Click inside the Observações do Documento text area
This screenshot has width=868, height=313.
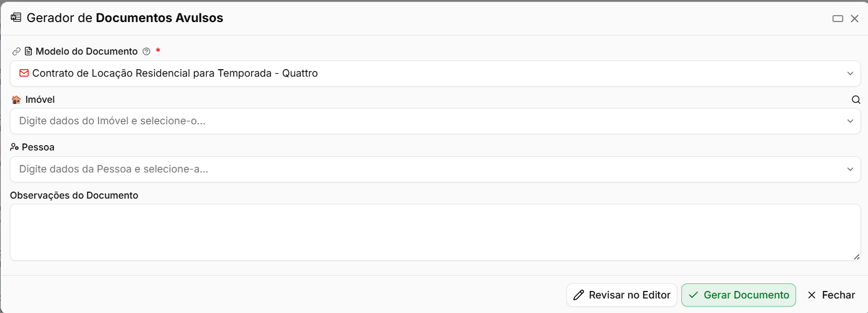point(435,232)
